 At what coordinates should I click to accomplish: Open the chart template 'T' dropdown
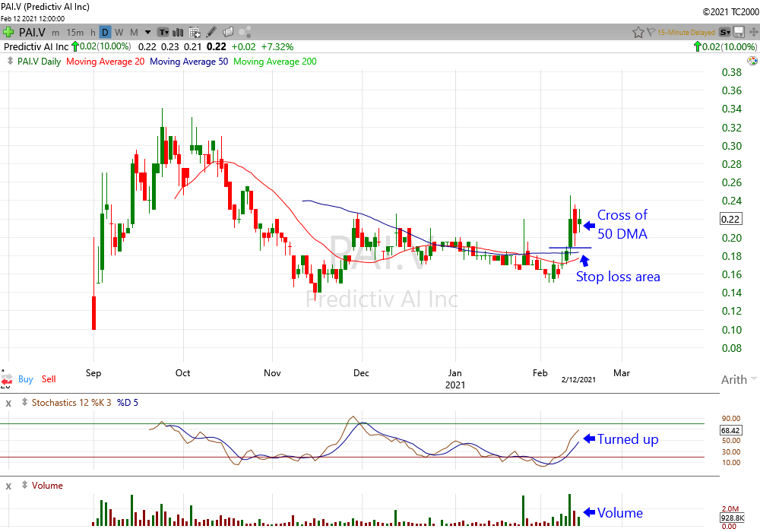point(164,33)
